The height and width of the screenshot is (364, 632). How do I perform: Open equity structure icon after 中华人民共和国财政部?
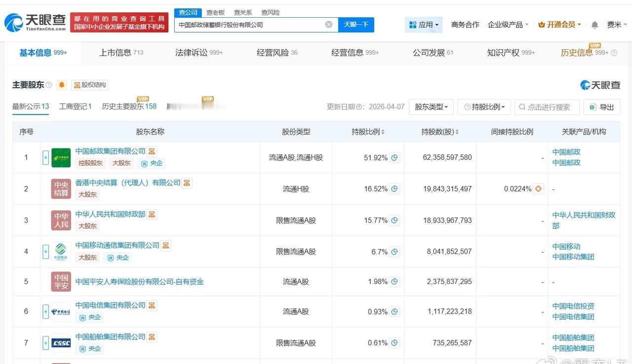point(152,215)
